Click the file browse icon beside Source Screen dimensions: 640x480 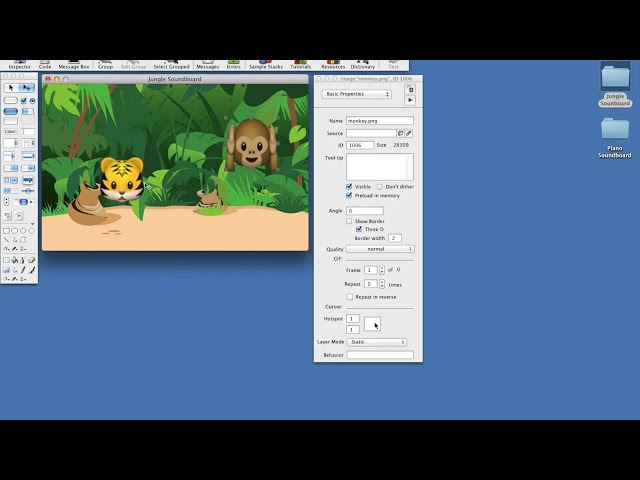point(400,133)
